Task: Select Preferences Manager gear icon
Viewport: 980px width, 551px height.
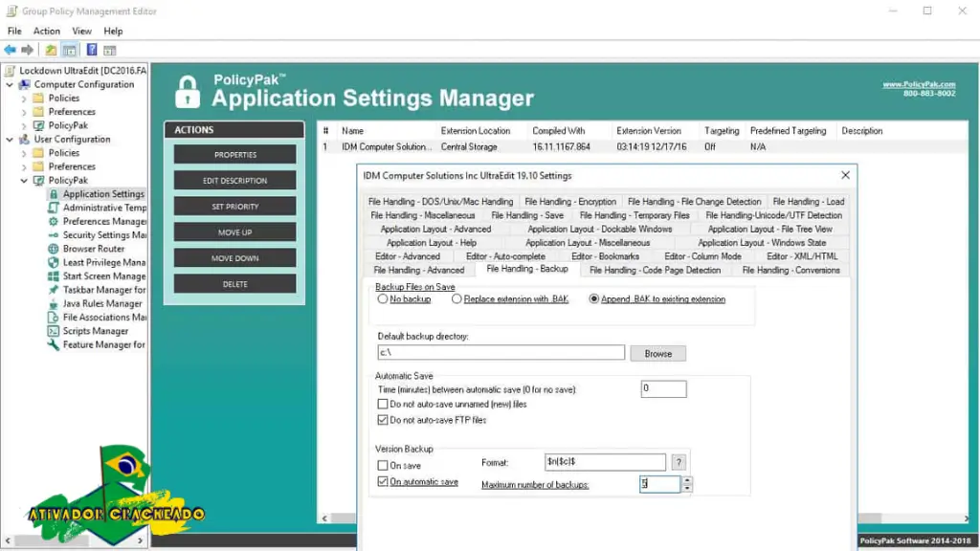Action: [x=54, y=222]
